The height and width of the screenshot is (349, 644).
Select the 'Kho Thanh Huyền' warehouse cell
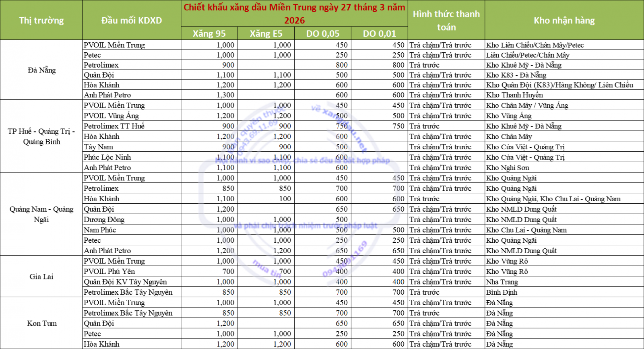coord(514,95)
